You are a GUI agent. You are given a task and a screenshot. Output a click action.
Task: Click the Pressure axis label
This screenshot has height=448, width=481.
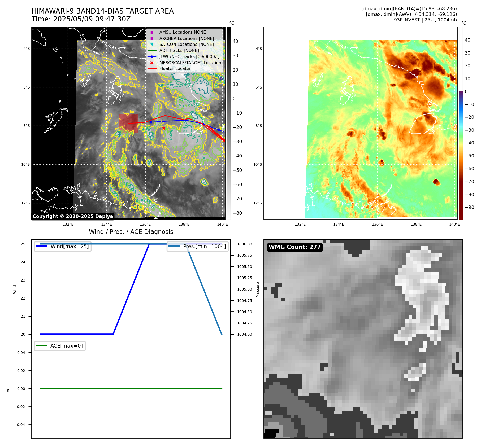click(x=258, y=289)
